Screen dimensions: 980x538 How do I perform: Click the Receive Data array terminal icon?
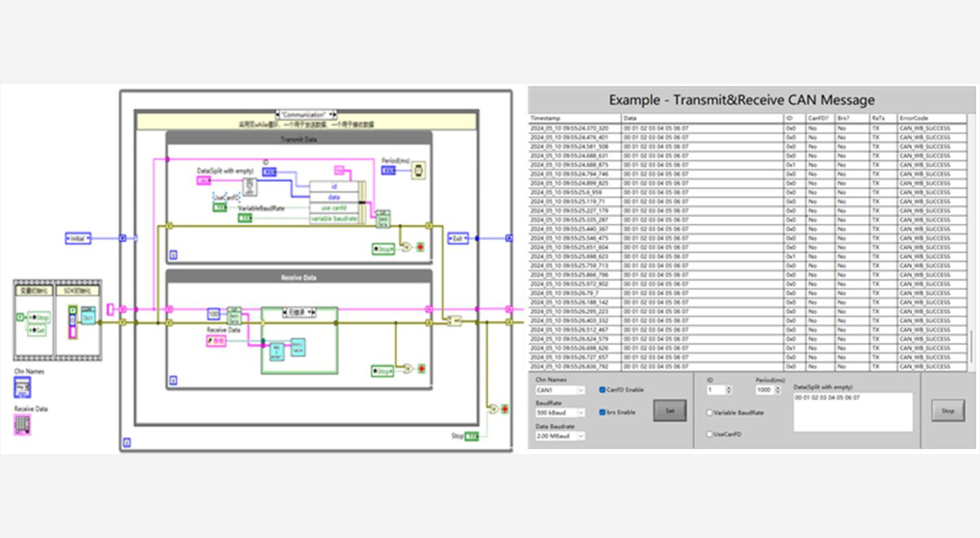coord(22,425)
